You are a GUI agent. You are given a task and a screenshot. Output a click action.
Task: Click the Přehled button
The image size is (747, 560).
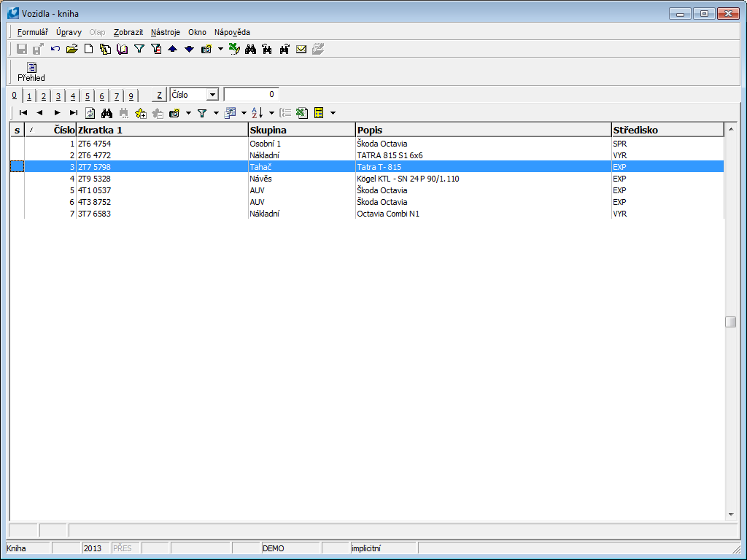click(31, 71)
